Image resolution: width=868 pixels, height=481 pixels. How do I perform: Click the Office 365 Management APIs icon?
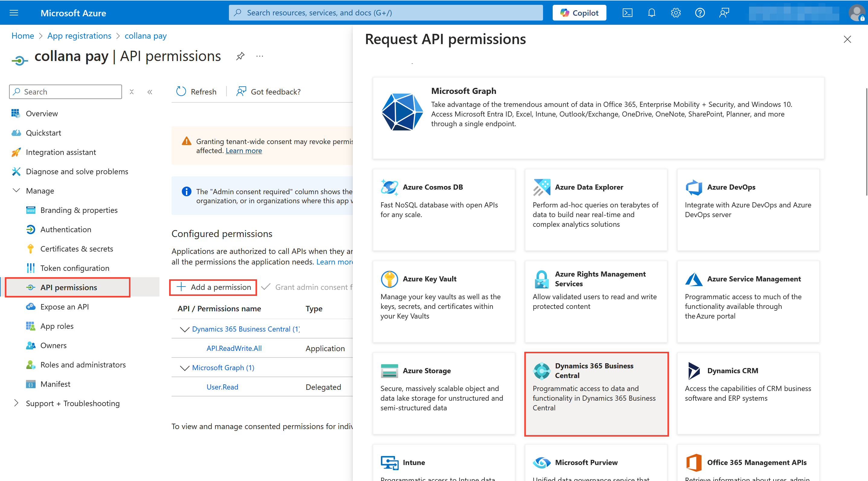[x=694, y=463]
